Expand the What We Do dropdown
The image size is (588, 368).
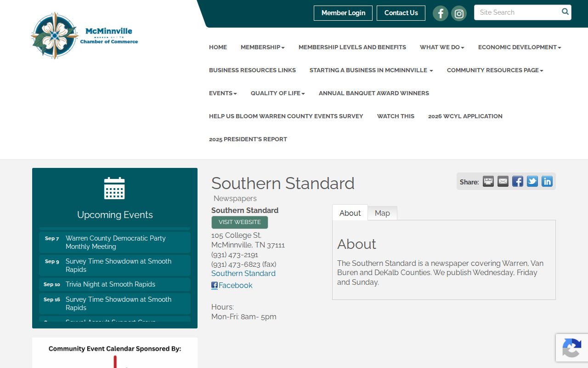[x=442, y=47]
